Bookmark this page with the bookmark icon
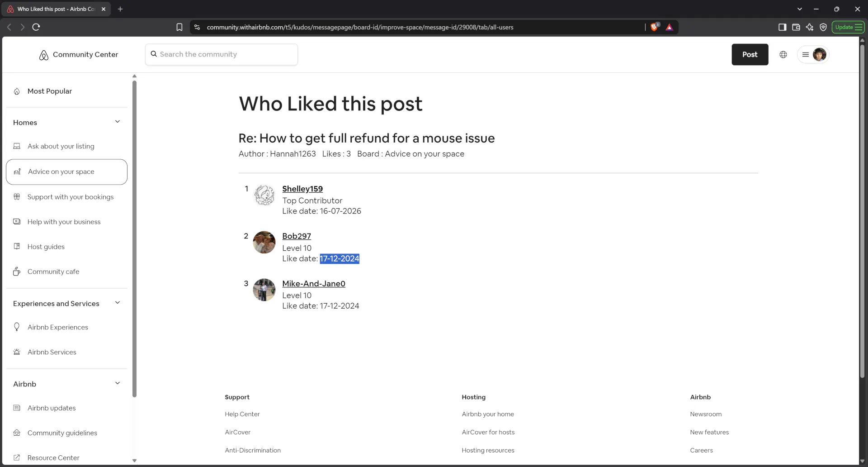 179,27
